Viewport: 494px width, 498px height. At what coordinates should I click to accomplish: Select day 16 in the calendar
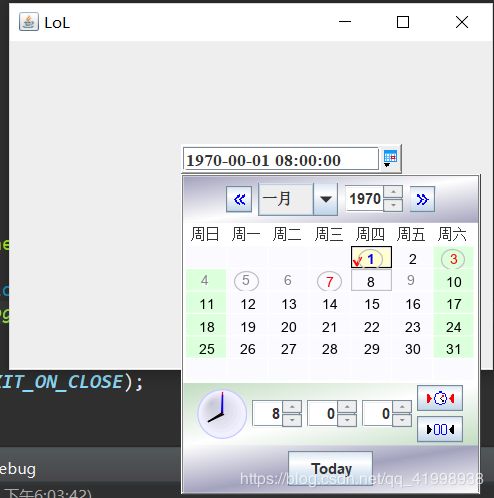pos(413,304)
